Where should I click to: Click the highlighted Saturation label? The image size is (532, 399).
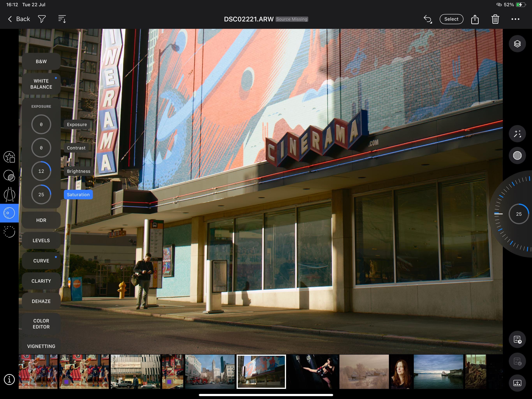click(x=78, y=194)
